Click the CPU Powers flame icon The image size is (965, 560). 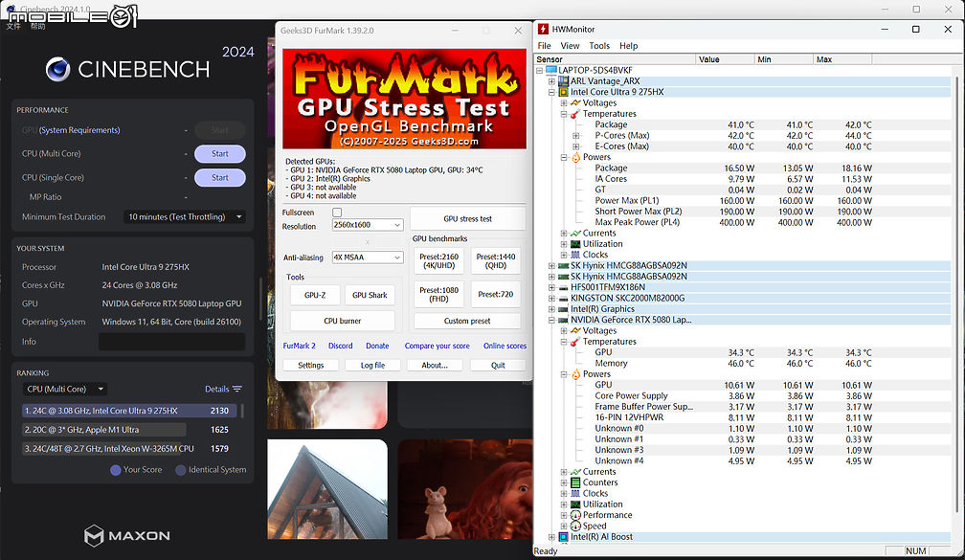[x=575, y=157]
